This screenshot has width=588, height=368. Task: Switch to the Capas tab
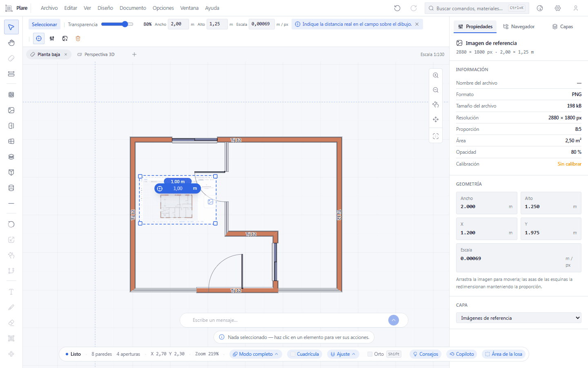[562, 27]
